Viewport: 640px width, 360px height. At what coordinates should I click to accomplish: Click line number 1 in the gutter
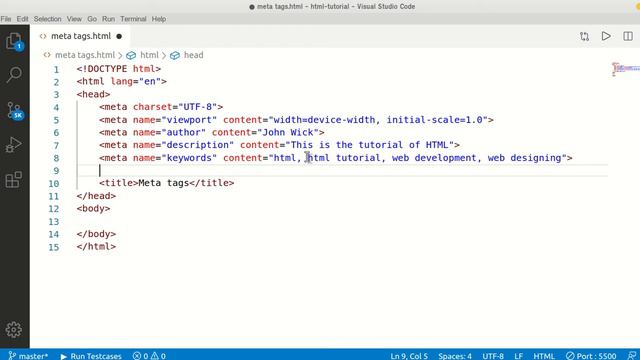56,69
